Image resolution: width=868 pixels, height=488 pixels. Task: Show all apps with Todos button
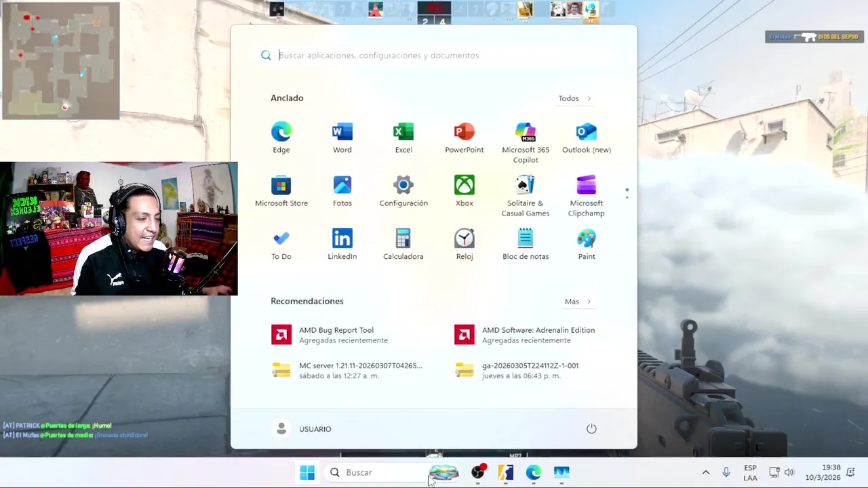pos(575,98)
